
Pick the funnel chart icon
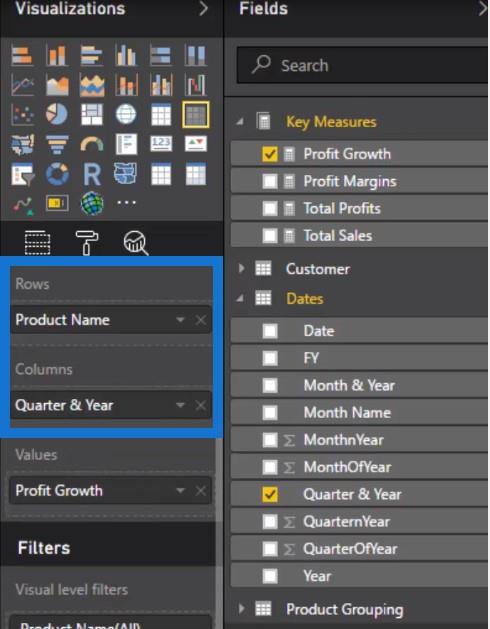coord(57,144)
